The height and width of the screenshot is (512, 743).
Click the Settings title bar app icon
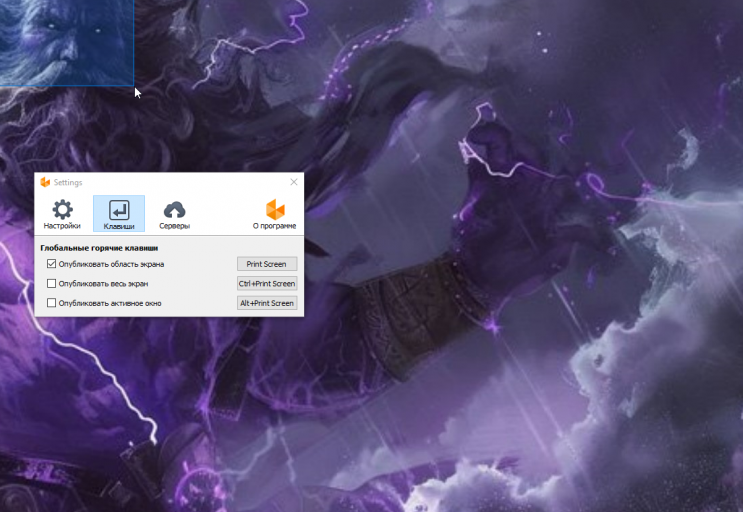[45, 182]
